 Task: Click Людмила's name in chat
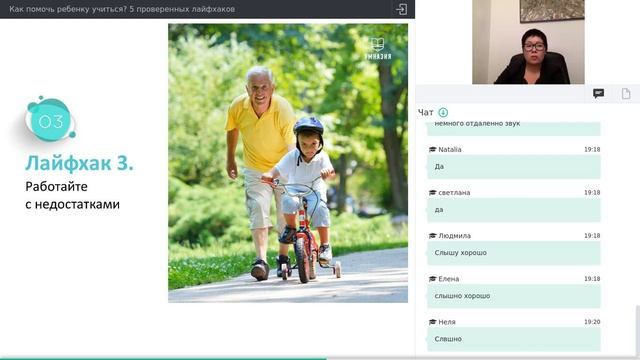point(455,236)
